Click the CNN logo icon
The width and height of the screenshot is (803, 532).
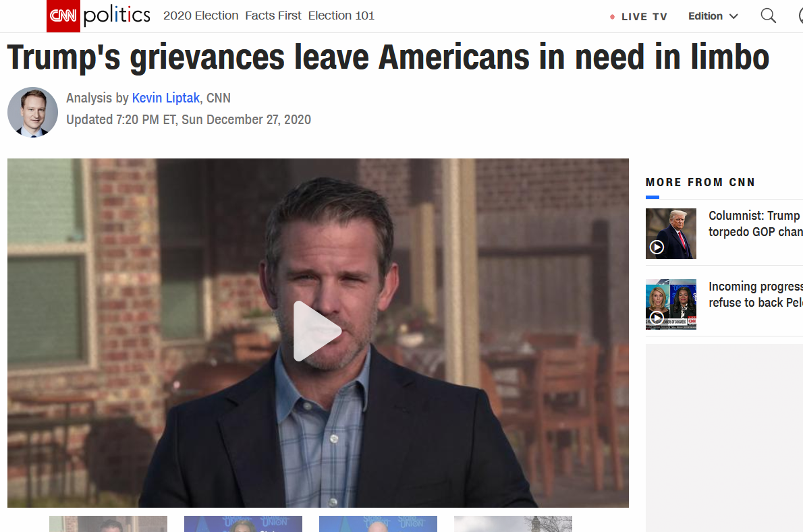tap(63, 16)
